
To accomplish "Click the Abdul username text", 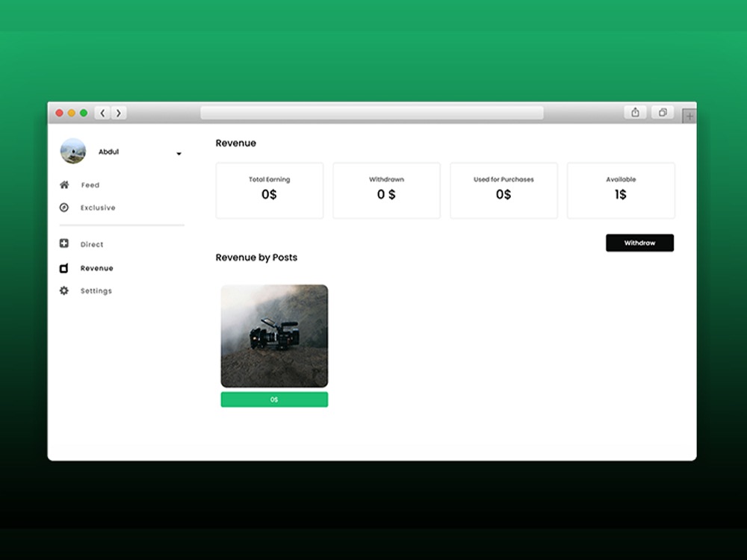I will (108, 152).
